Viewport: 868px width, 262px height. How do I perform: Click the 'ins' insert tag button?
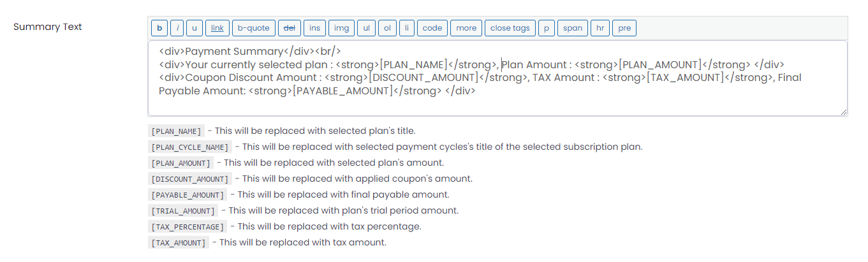(x=315, y=28)
